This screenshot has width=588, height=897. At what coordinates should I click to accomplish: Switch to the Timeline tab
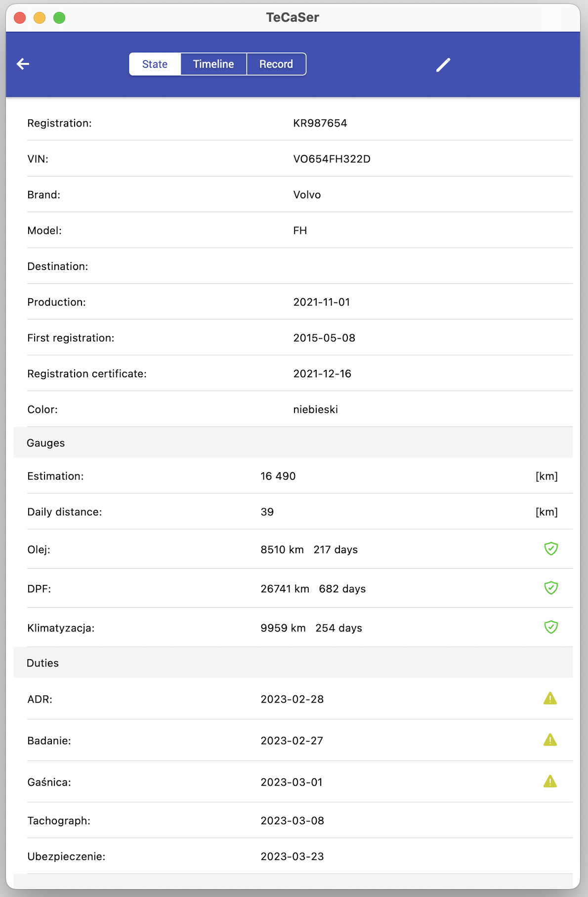point(213,64)
